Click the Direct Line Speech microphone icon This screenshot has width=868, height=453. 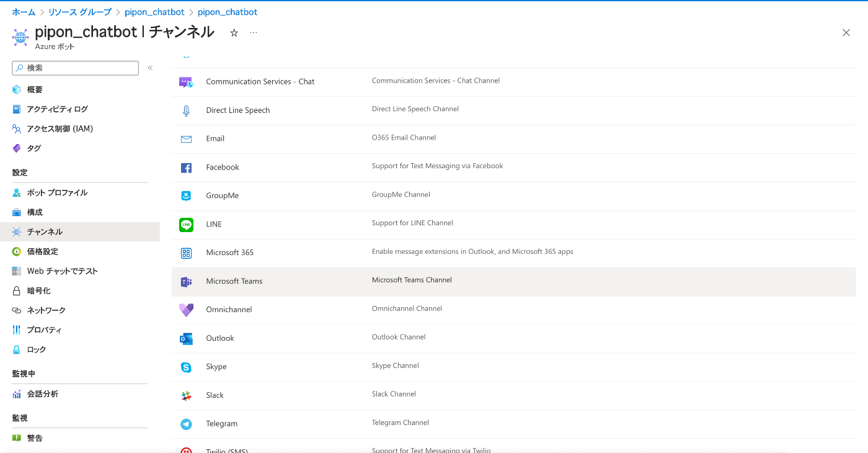click(186, 110)
